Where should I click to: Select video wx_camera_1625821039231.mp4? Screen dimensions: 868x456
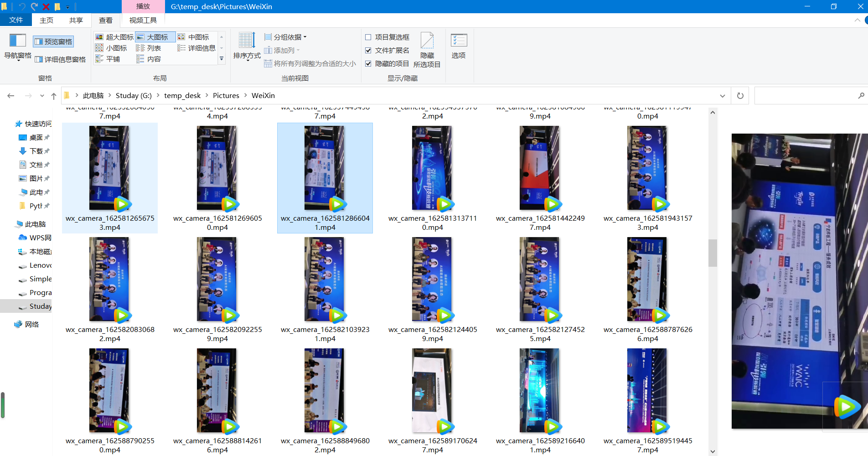[x=325, y=290]
